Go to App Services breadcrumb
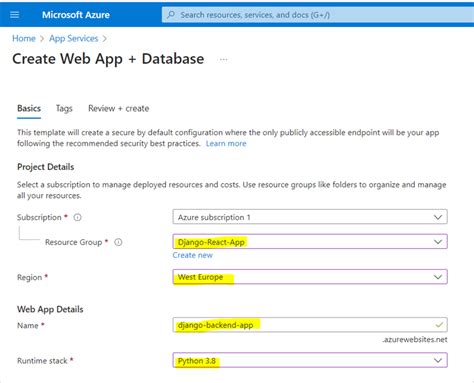This screenshot has height=383, width=474. 74,39
